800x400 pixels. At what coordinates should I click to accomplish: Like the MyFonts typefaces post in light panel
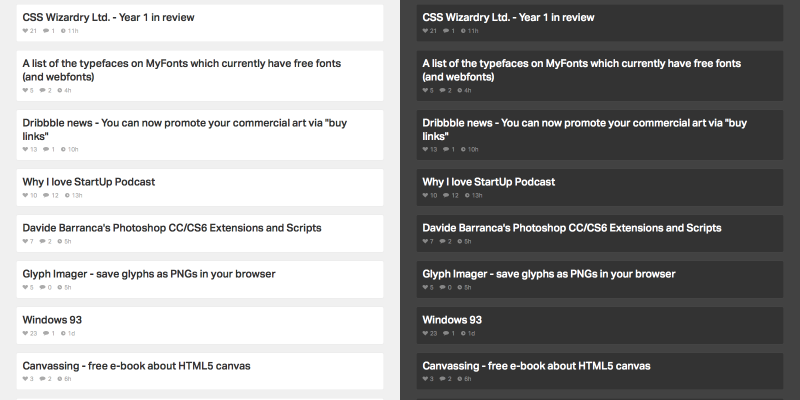click(x=25, y=90)
